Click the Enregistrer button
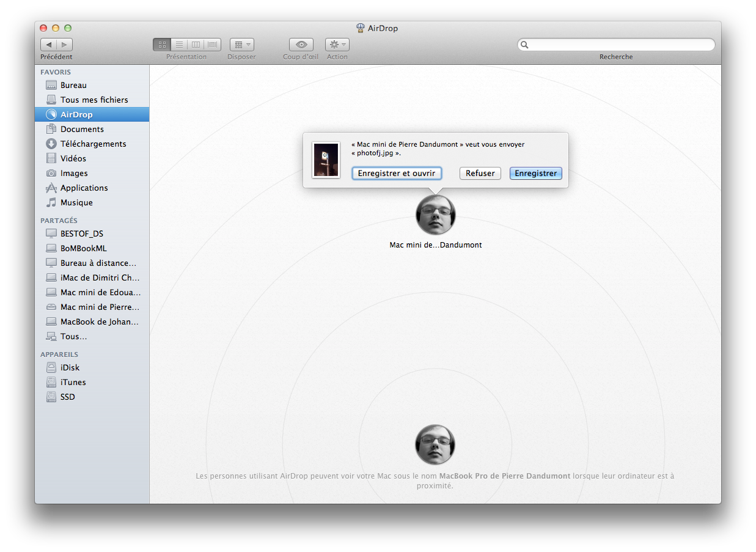756x552 pixels. point(535,173)
